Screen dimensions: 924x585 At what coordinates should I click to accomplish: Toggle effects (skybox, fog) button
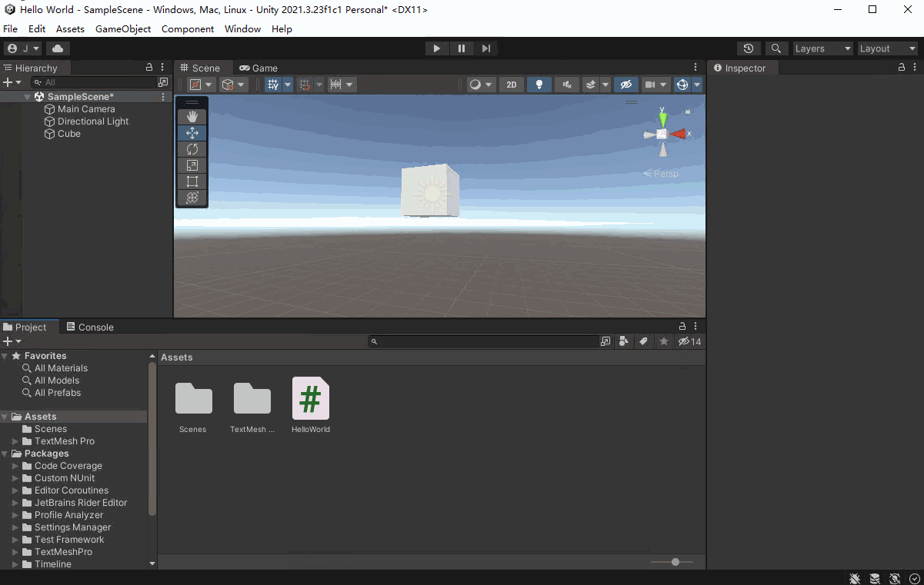pos(591,85)
